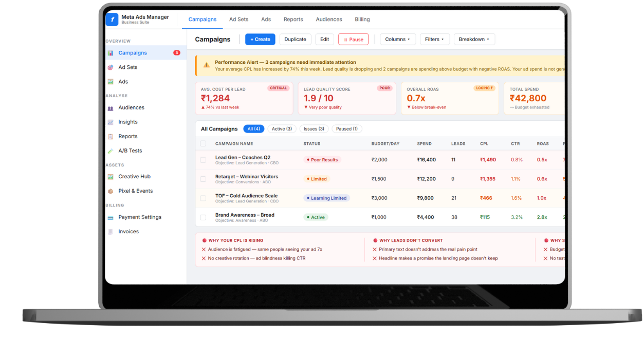Click the ₹1,490 CPL value
This screenshot has height=339, width=644.
click(488, 160)
